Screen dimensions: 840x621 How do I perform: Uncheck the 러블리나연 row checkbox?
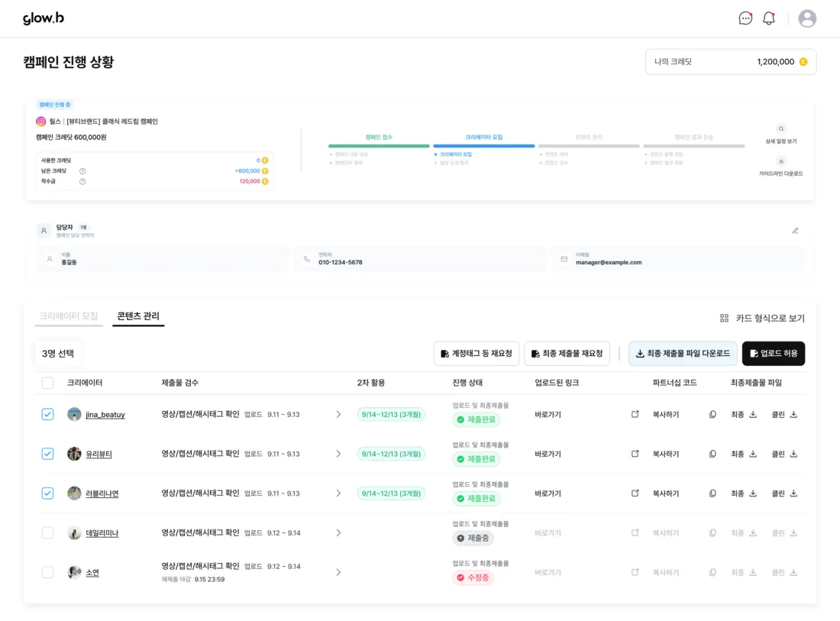tap(47, 493)
